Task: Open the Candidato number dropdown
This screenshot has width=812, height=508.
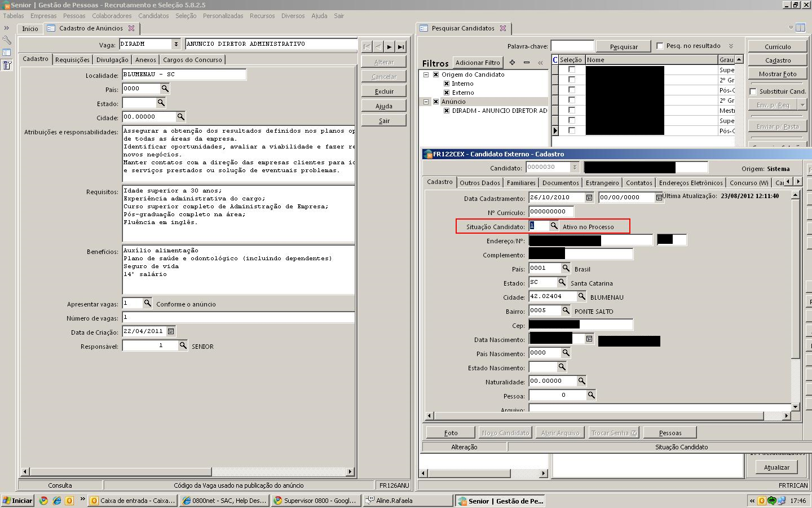Action: [x=575, y=167]
